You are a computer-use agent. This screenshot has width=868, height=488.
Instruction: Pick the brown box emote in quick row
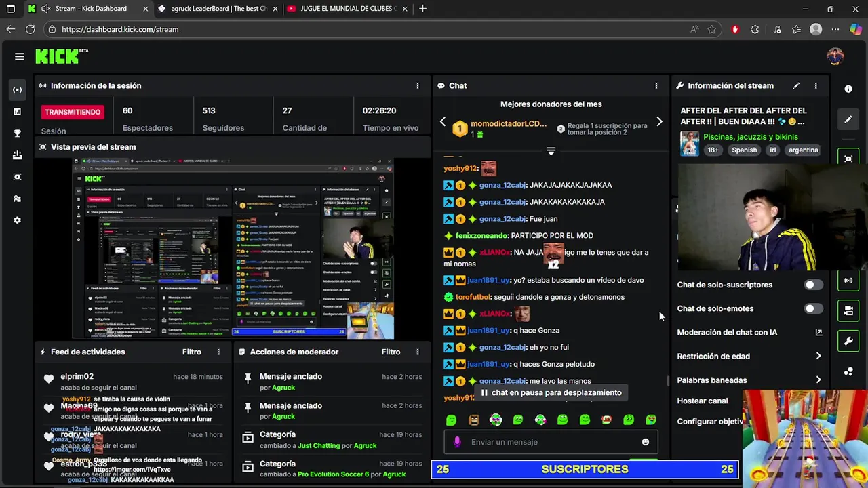(473, 420)
